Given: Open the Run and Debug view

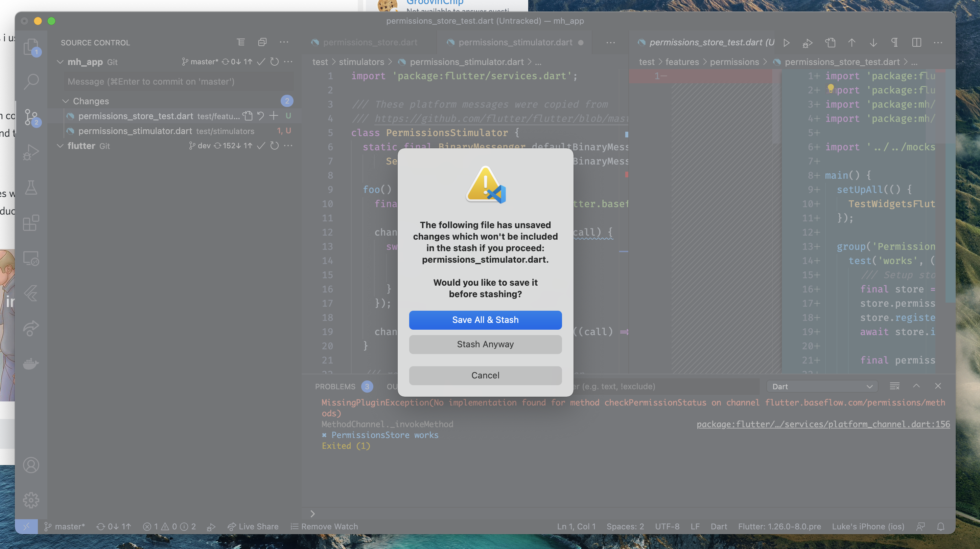Looking at the screenshot, I should pyautogui.click(x=31, y=152).
